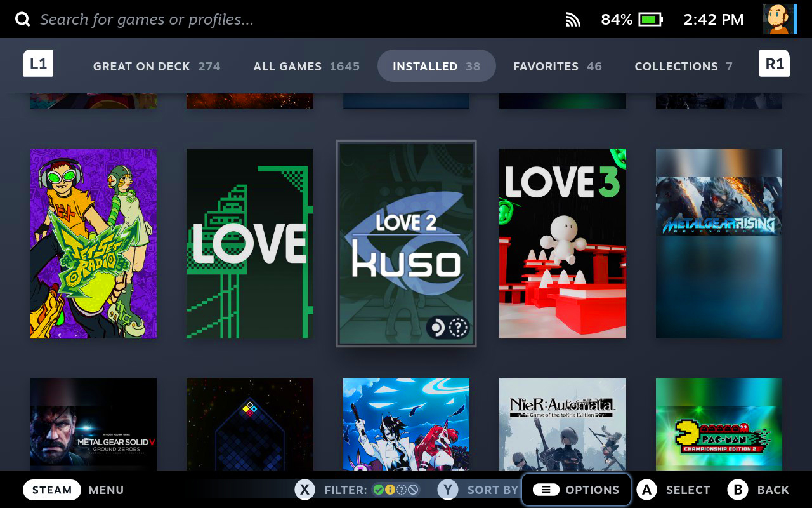Click the R1 bumper tab-switch glyph
Viewport: 812px width, 508px height.
[775, 63]
